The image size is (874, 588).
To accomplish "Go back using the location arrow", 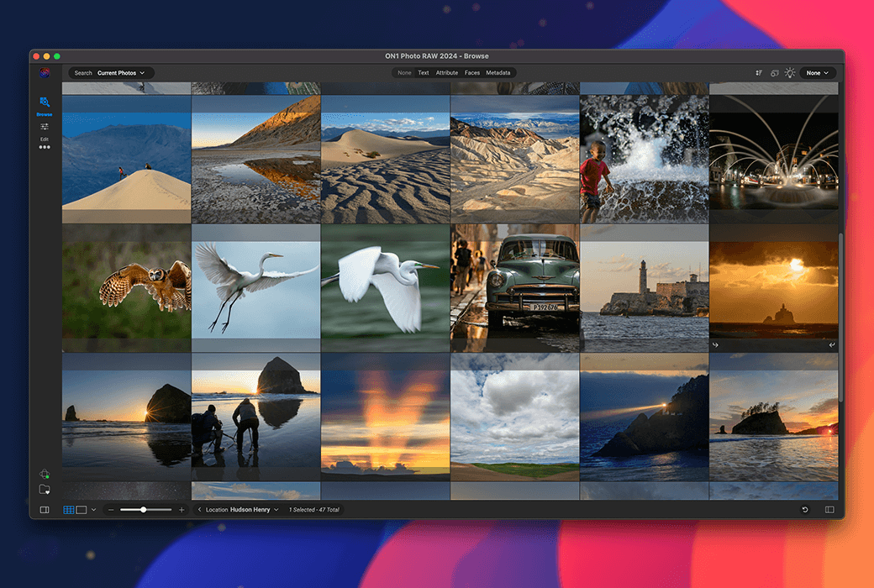I will point(199,509).
